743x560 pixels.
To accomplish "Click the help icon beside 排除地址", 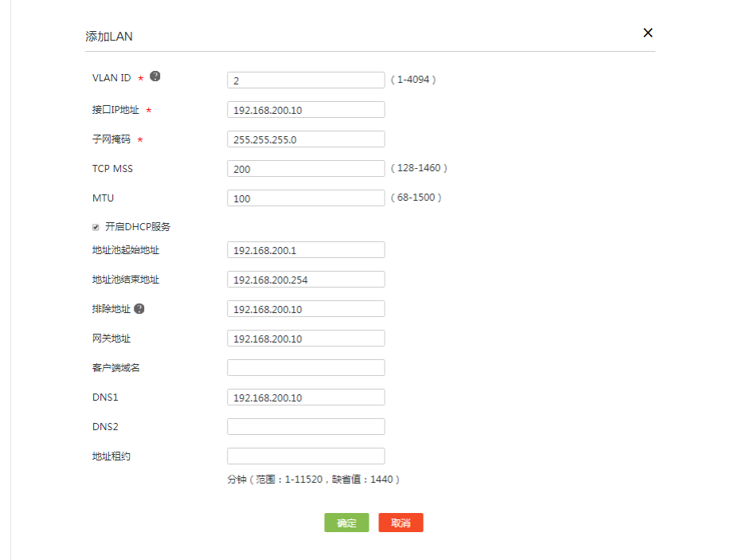I will (139, 308).
